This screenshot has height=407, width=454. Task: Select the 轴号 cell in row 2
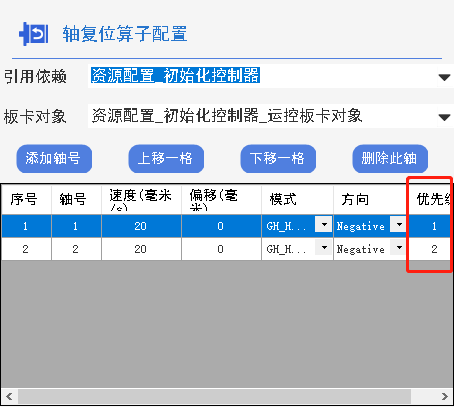(76, 249)
